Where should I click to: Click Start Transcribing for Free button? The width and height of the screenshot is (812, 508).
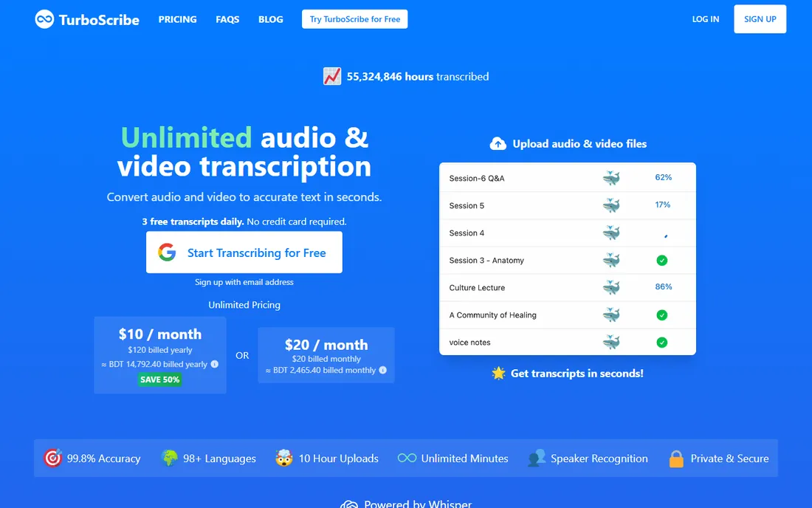(x=244, y=253)
